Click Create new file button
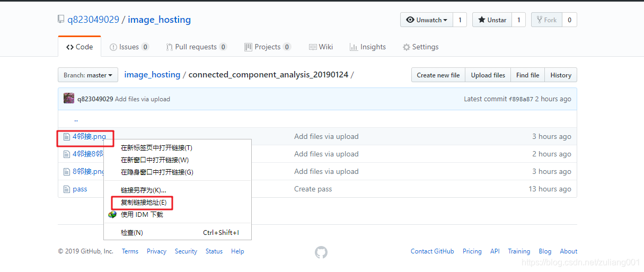The image size is (644, 272). click(x=438, y=75)
